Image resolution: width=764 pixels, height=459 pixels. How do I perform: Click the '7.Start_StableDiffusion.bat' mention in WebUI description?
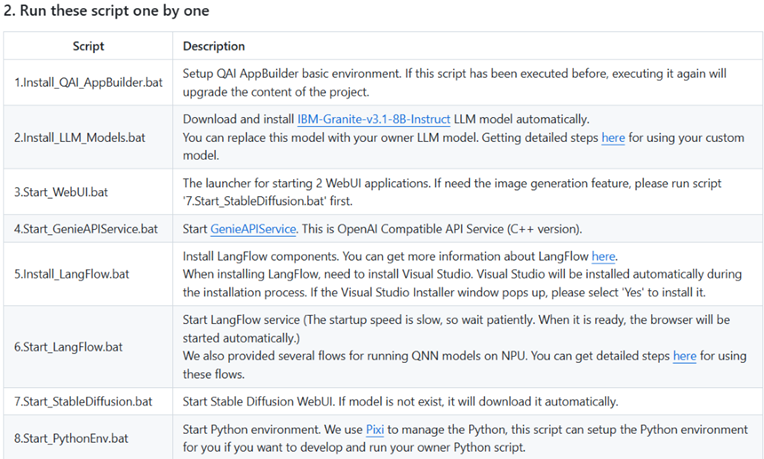(x=254, y=201)
